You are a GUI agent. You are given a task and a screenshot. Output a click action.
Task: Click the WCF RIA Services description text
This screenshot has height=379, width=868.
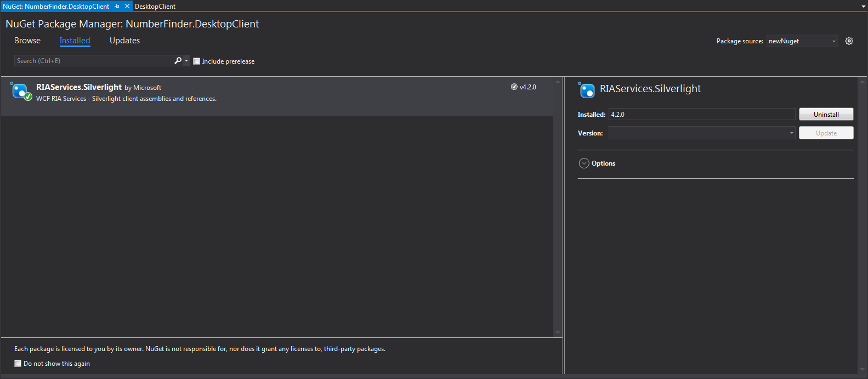tap(126, 99)
